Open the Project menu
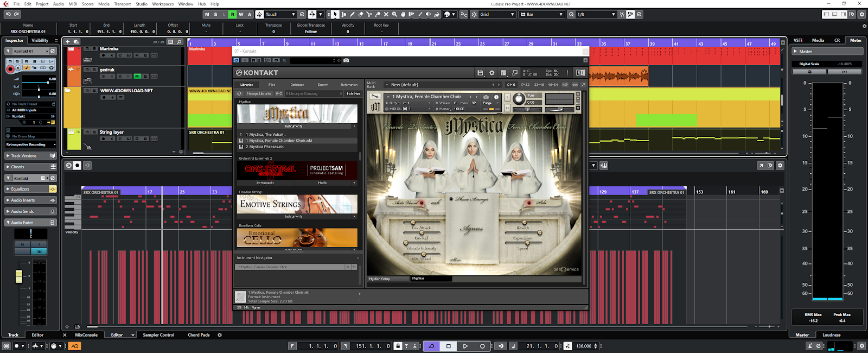868x353 pixels. (x=42, y=4)
